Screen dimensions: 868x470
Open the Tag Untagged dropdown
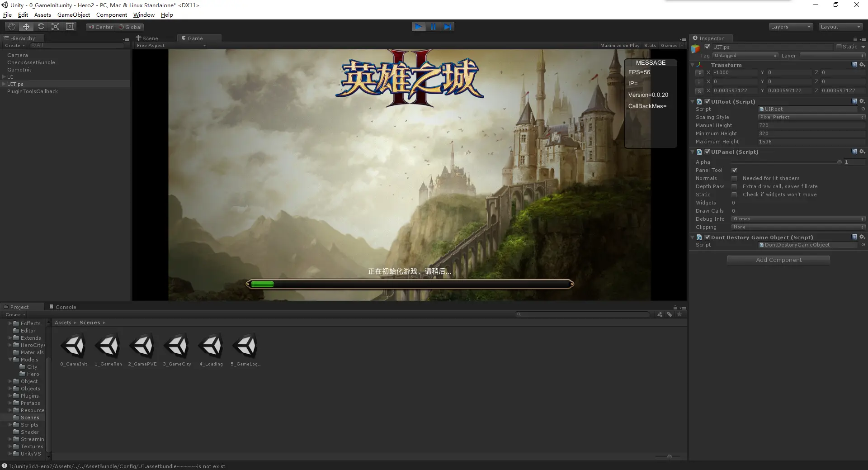[x=745, y=56]
